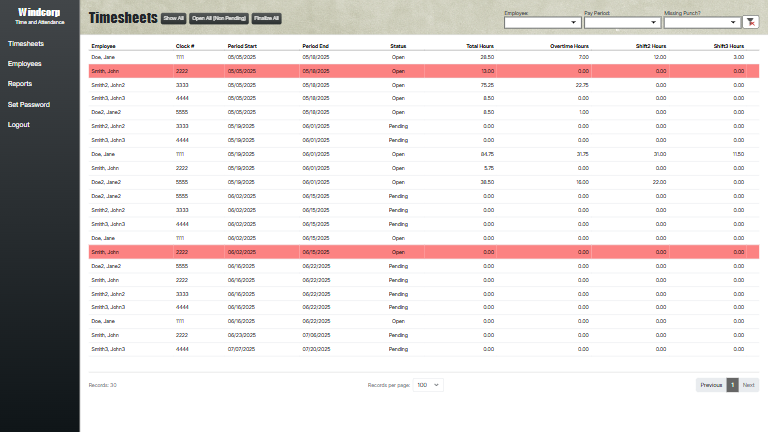Sort table by Employee column header
The height and width of the screenshot is (432, 768).
[104, 46]
